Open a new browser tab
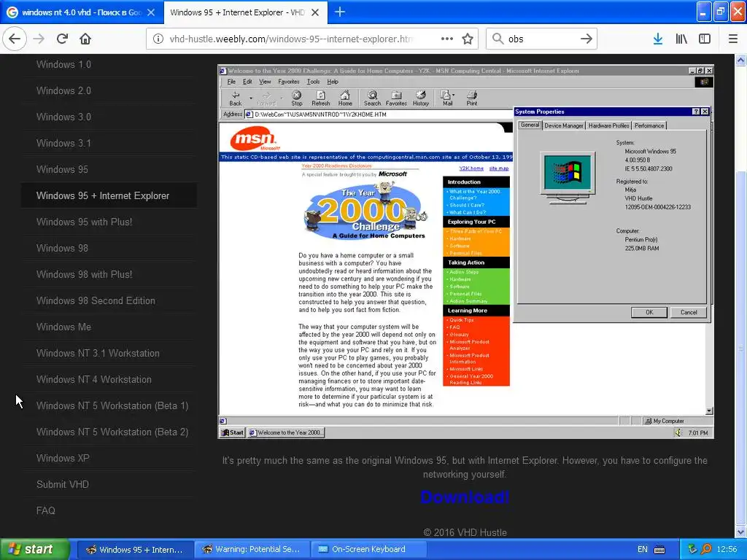 coord(340,12)
